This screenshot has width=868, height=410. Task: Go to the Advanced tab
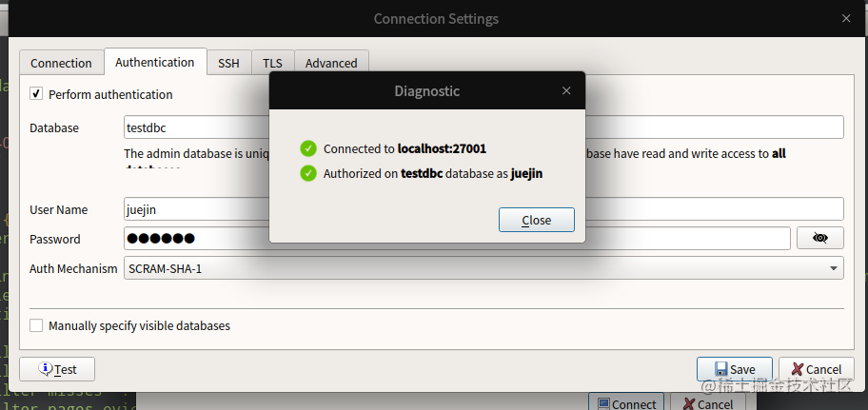pos(331,63)
